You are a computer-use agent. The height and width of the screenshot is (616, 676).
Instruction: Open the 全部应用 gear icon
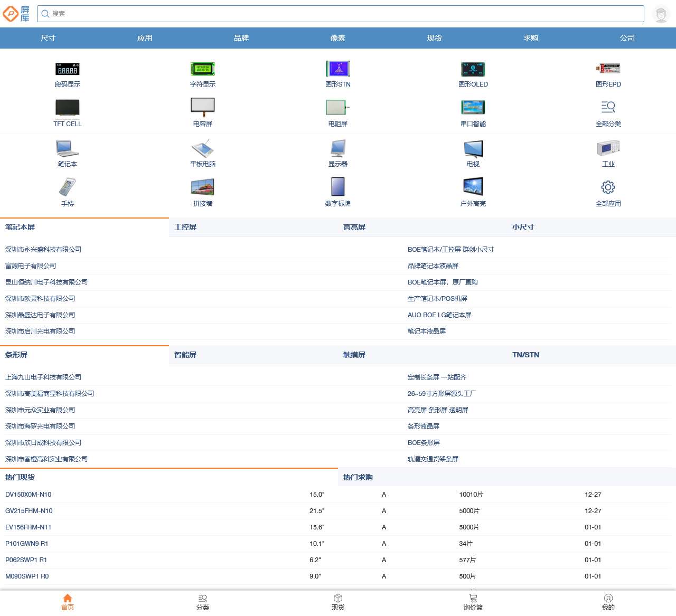(608, 187)
